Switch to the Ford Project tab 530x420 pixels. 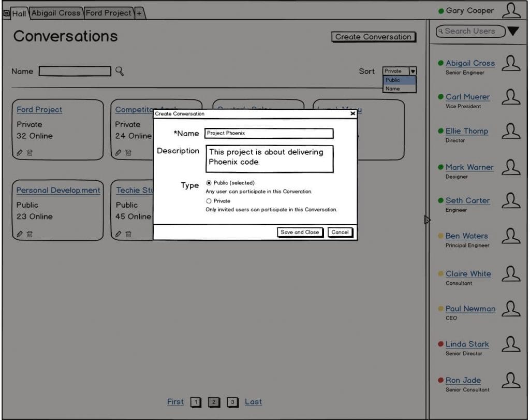(x=108, y=13)
